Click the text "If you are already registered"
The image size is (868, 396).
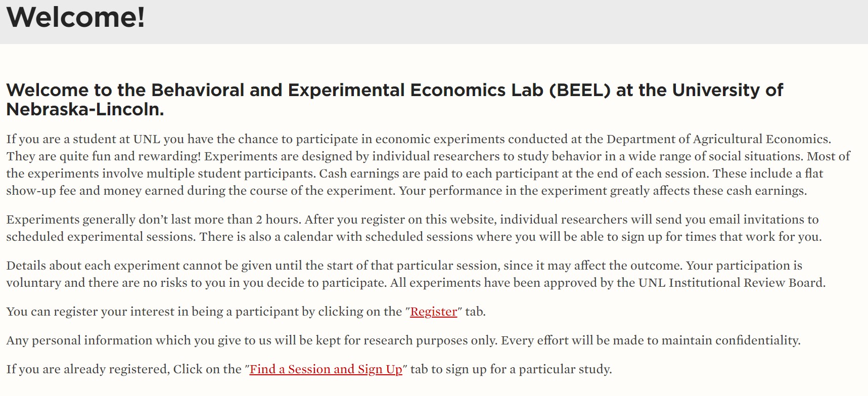click(x=87, y=369)
